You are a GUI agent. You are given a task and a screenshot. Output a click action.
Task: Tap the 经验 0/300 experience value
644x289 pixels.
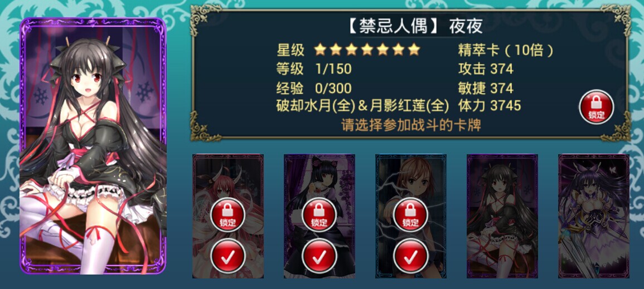click(x=314, y=88)
